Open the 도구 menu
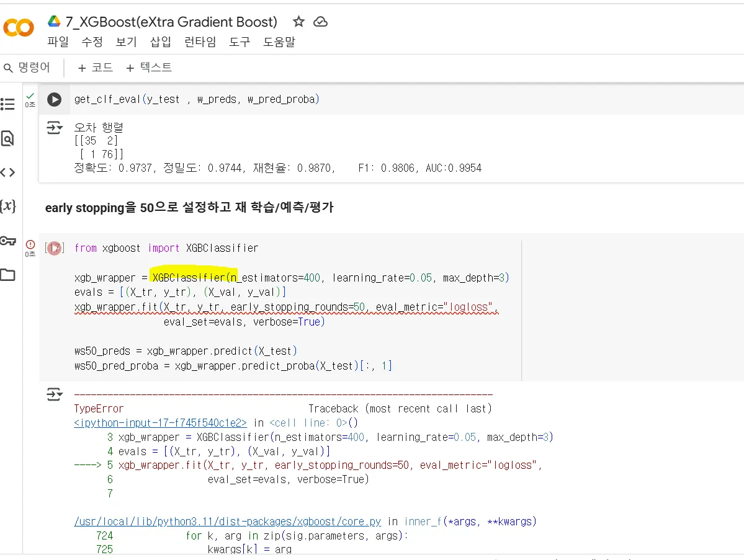Image resolution: width=744 pixels, height=560 pixels. point(240,42)
